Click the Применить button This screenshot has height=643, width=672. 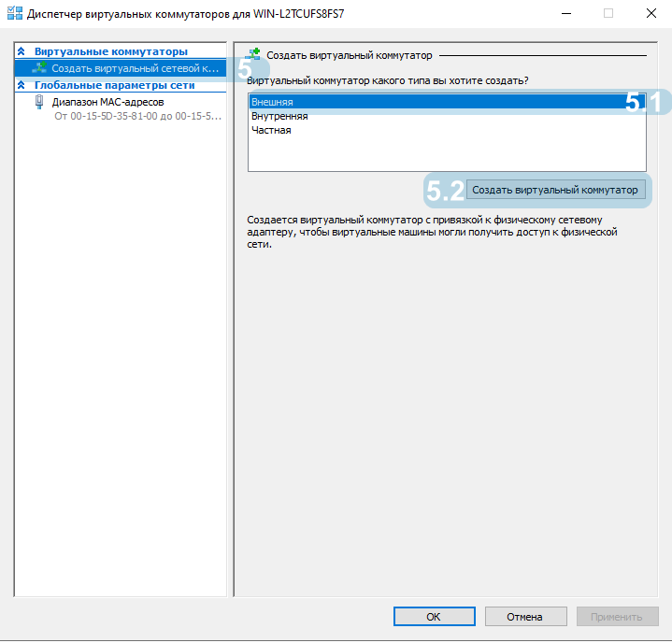coord(617,617)
